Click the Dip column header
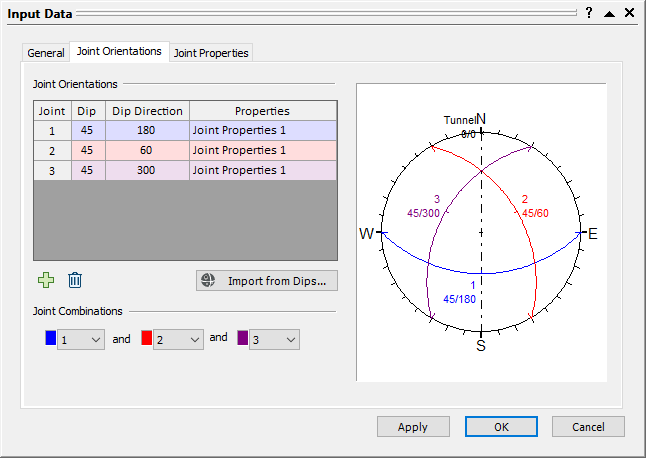This screenshot has width=646, height=458. tap(88, 111)
